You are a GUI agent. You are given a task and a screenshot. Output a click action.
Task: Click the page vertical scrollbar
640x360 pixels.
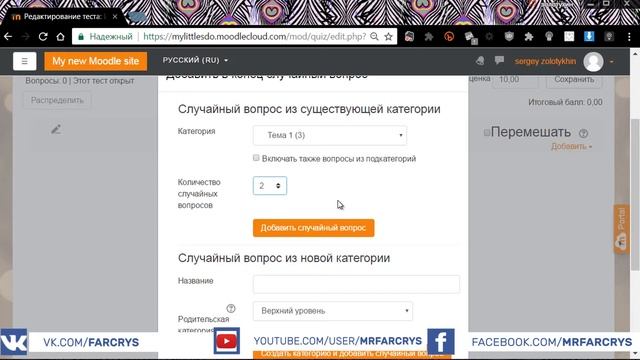636,195
